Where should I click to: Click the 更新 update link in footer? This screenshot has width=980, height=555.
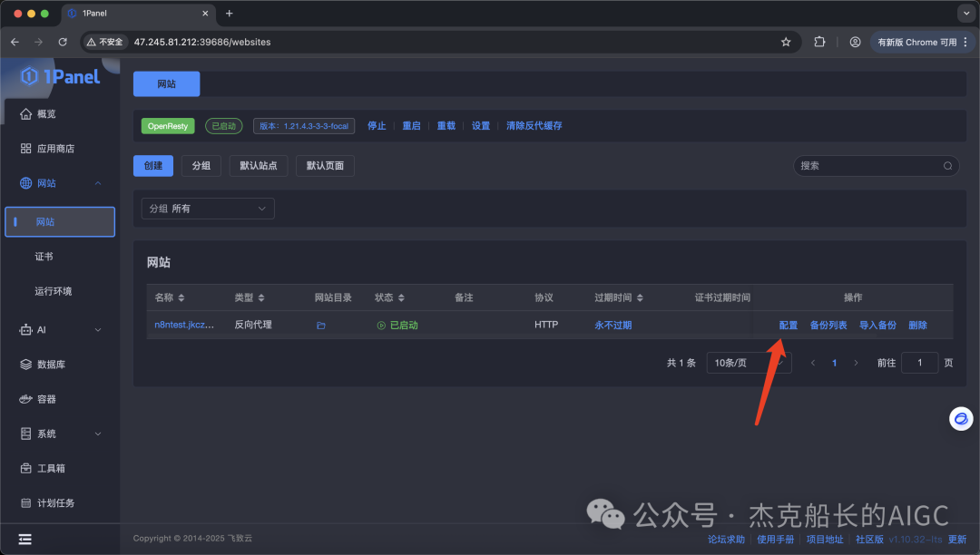pos(957,540)
